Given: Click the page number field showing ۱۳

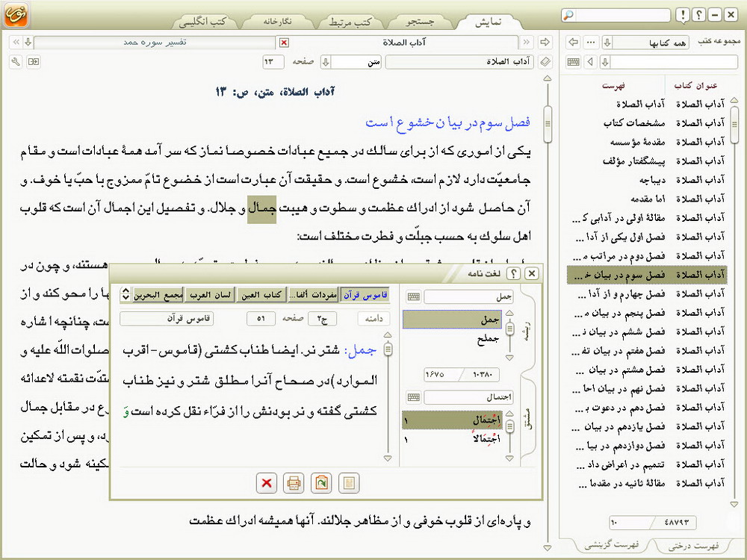Looking at the screenshot, I should pyautogui.click(x=273, y=62).
